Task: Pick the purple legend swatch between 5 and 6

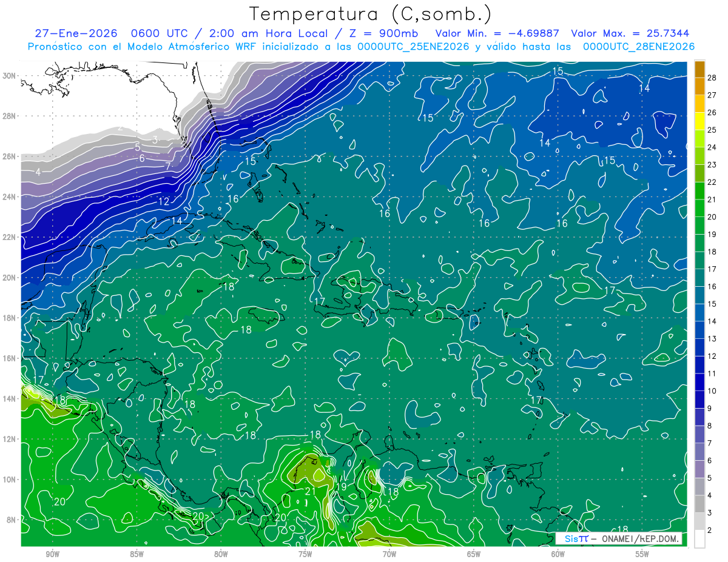Action: tap(699, 469)
